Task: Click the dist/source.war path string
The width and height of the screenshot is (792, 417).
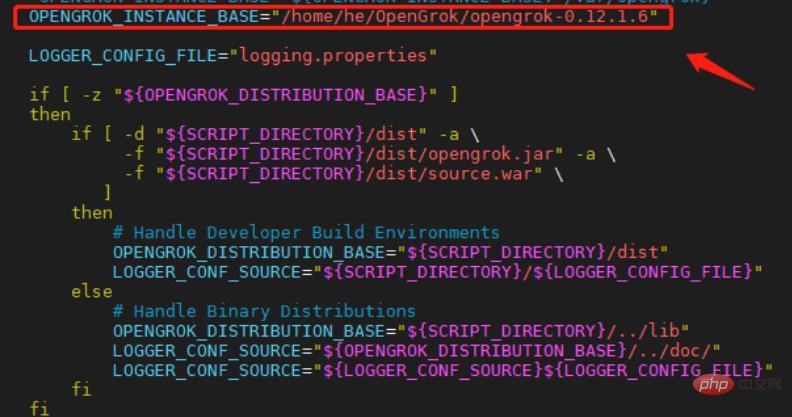Action: pos(349,174)
